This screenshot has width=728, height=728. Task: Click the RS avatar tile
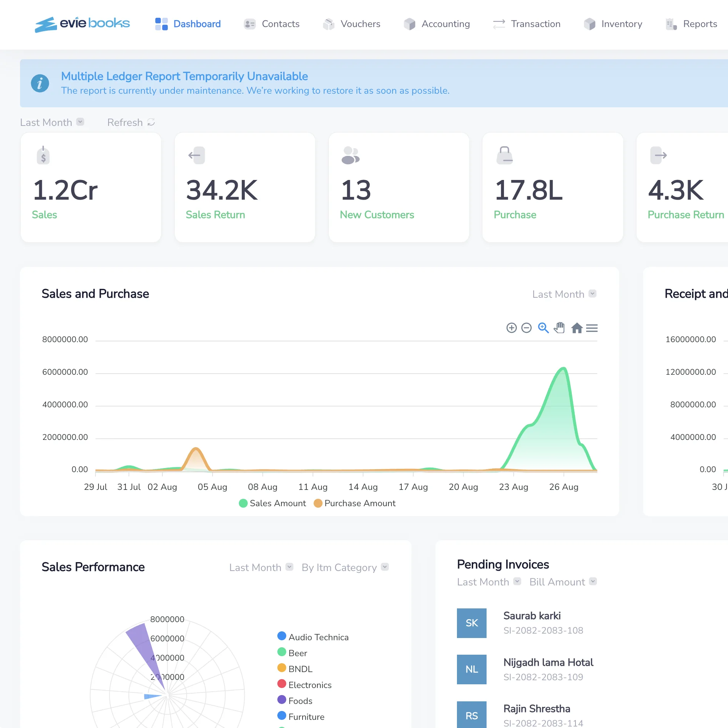[x=471, y=715]
